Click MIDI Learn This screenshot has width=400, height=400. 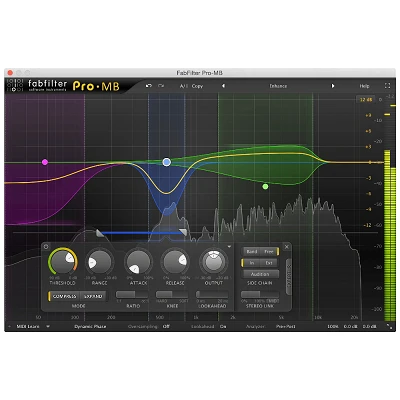pyautogui.click(x=28, y=327)
